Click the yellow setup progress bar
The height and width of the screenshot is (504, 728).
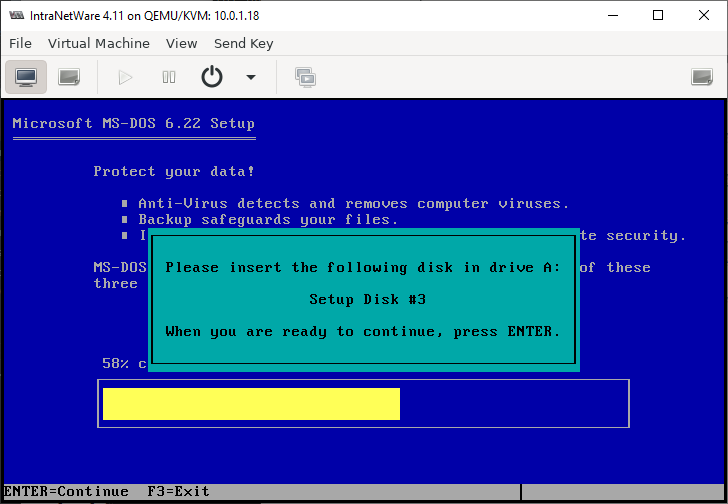(x=251, y=404)
